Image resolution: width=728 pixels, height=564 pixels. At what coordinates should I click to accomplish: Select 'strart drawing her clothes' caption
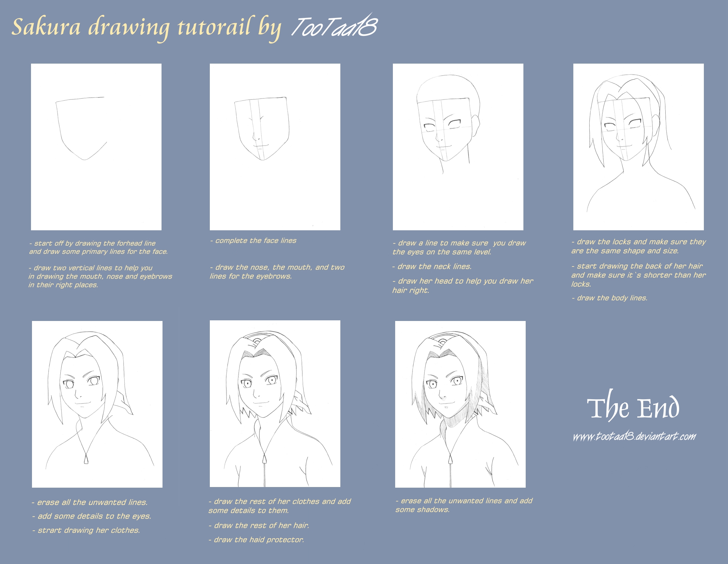tap(86, 530)
